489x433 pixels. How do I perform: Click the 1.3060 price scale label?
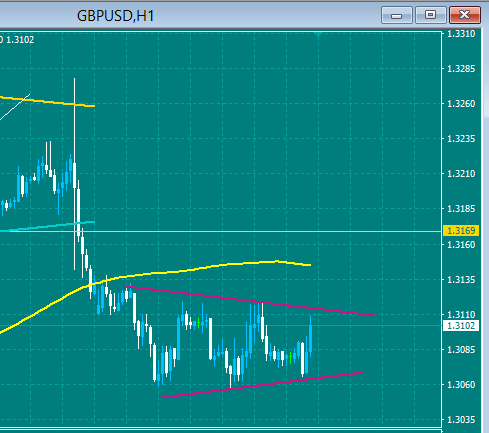[461, 385]
